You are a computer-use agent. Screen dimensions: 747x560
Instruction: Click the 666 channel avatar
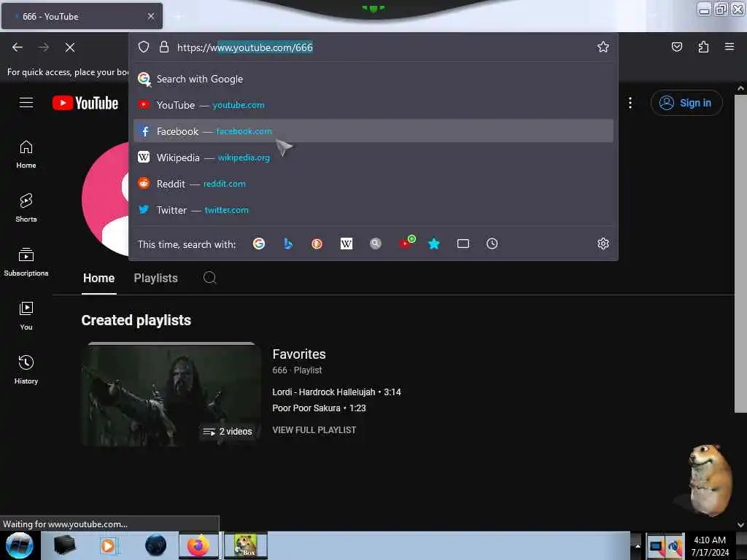(106, 198)
